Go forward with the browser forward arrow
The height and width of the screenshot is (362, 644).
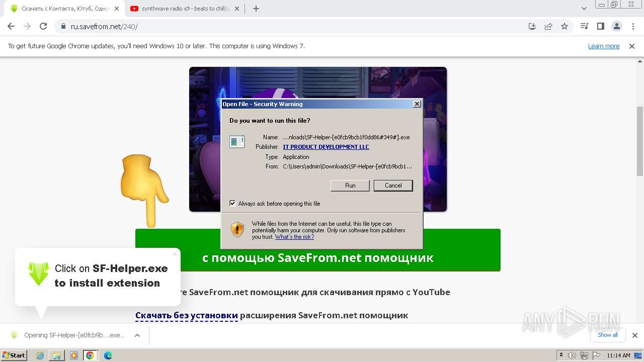(27, 26)
